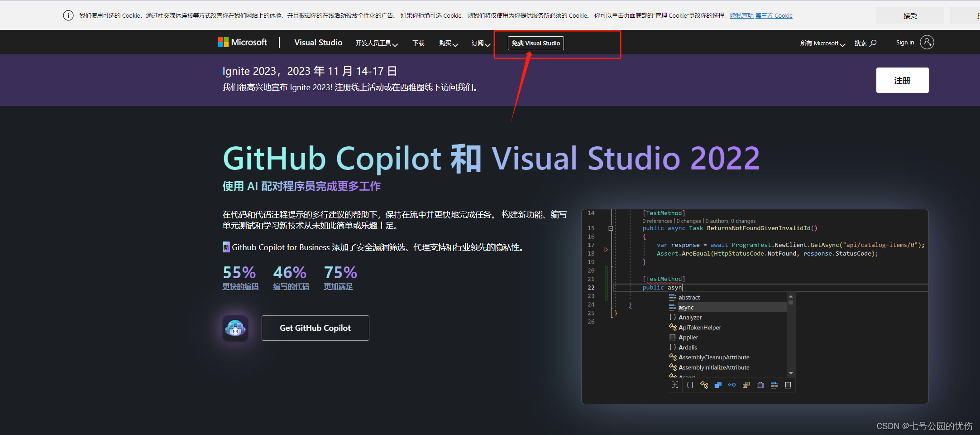Toggle the enums filter icon in IntelliSense bar
The image size is (980, 435).
tap(746, 385)
